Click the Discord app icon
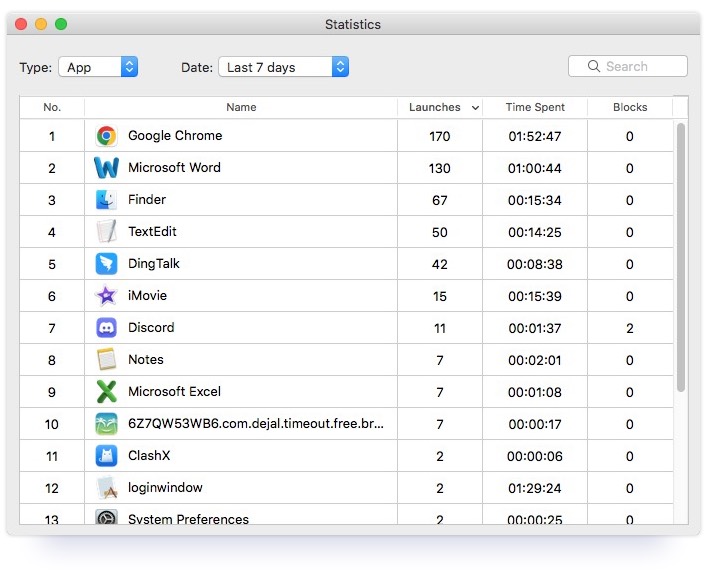Screen dimensions: 708x581 click(107, 328)
